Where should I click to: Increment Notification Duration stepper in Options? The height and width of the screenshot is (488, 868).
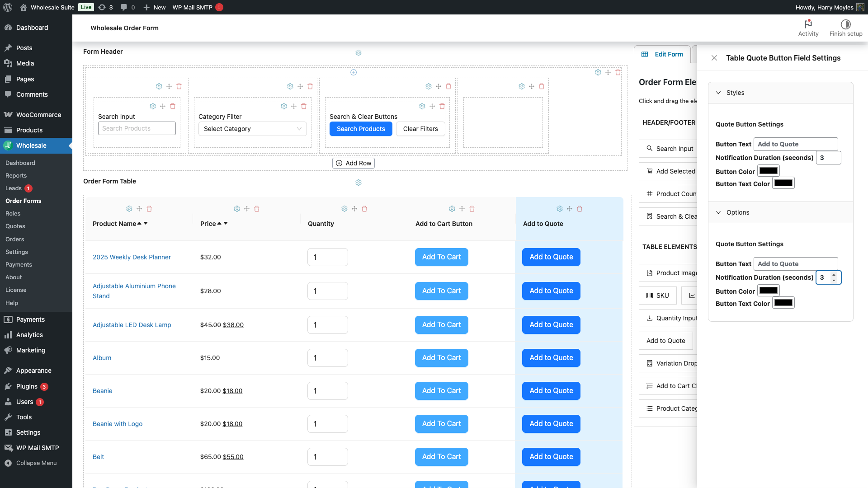(x=834, y=275)
